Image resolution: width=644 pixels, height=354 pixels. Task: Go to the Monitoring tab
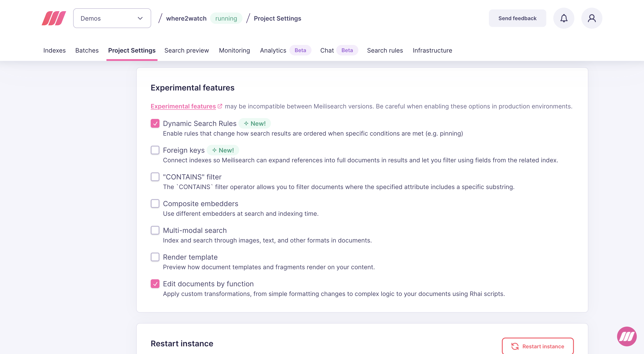click(x=234, y=51)
